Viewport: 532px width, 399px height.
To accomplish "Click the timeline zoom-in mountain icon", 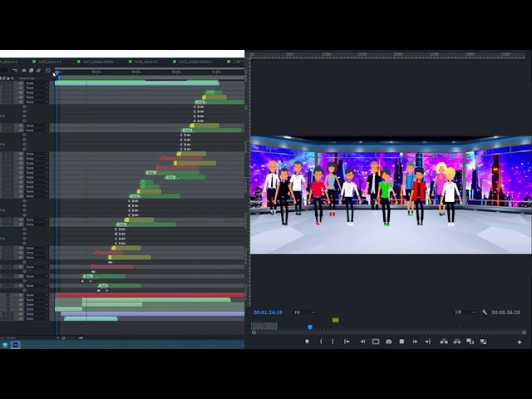I will [x=81, y=338].
